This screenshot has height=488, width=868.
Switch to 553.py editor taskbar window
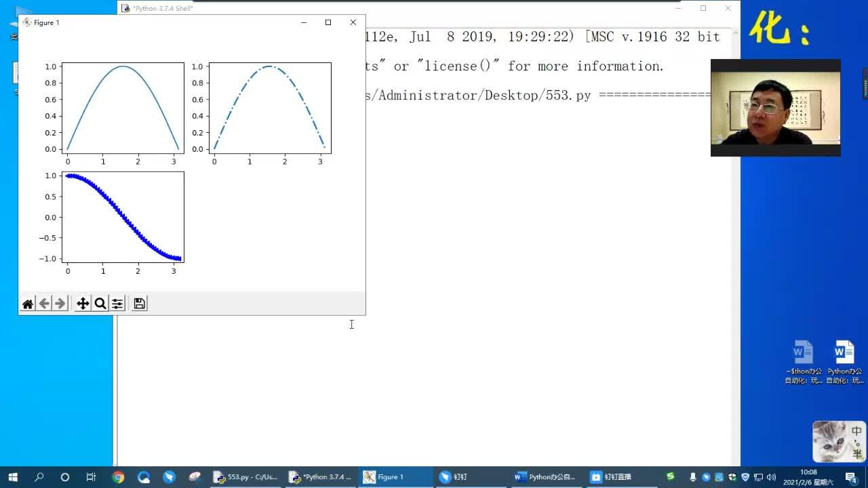coord(245,477)
